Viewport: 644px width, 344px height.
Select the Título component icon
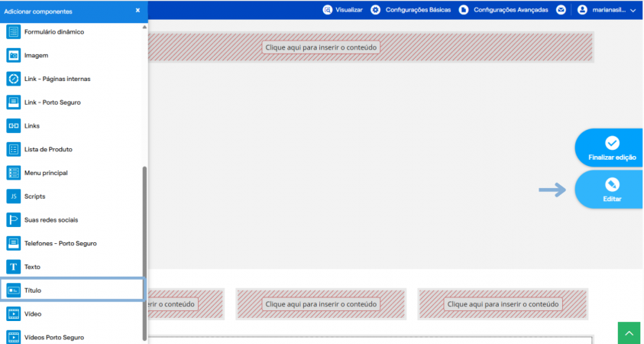coord(14,290)
